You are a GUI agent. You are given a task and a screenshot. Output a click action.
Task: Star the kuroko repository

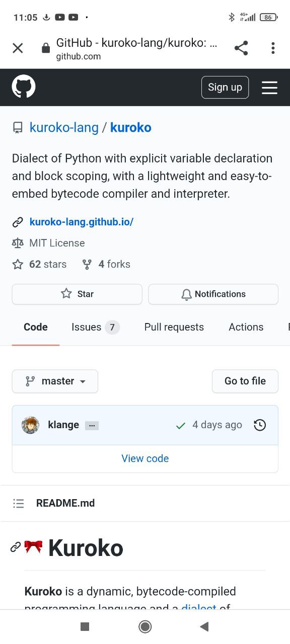click(77, 294)
